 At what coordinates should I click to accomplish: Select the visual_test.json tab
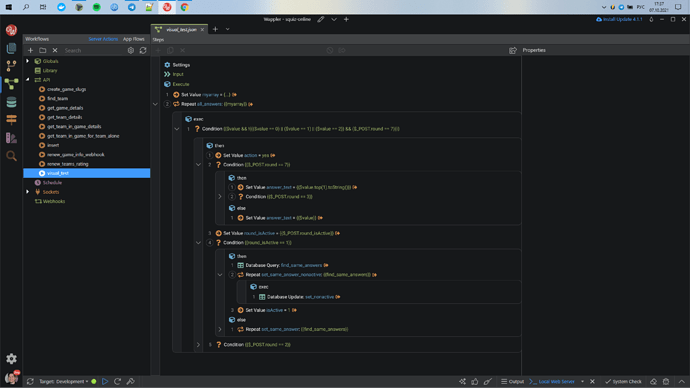[x=180, y=29]
